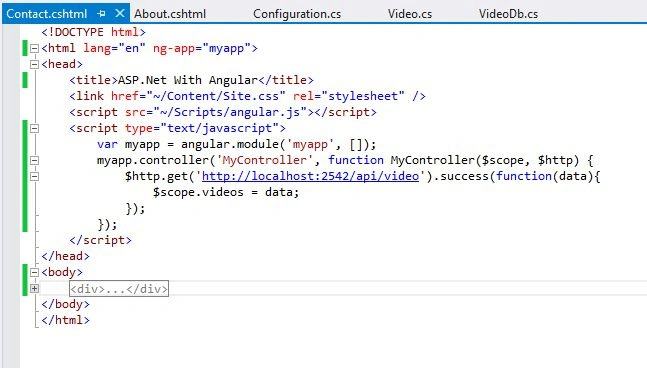Click the closing </html> tag
Screen dimensions: 647x368
click(65, 320)
